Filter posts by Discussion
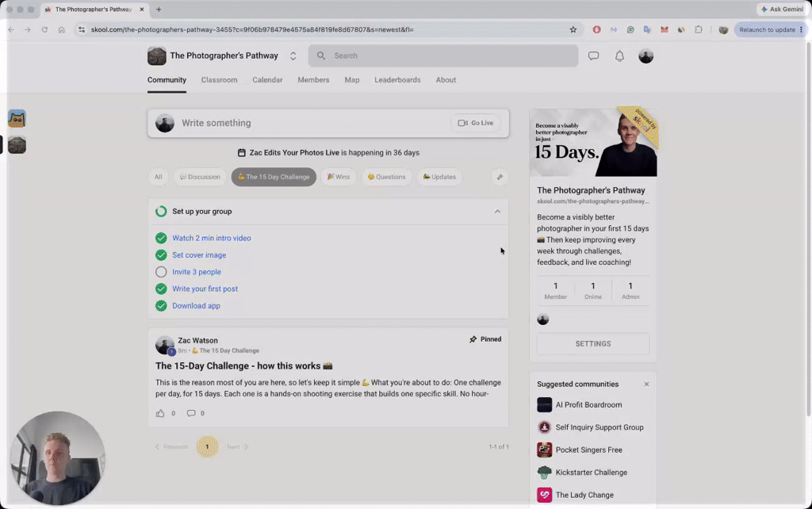The height and width of the screenshot is (509, 812). pos(200,177)
